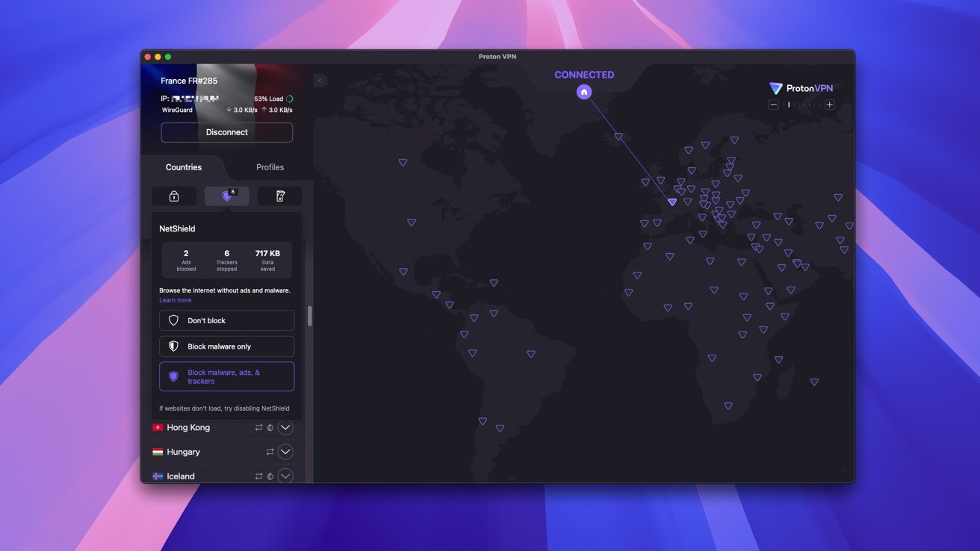Click the 2 Ads blocked statistic
The image size is (980, 551).
coord(186,260)
